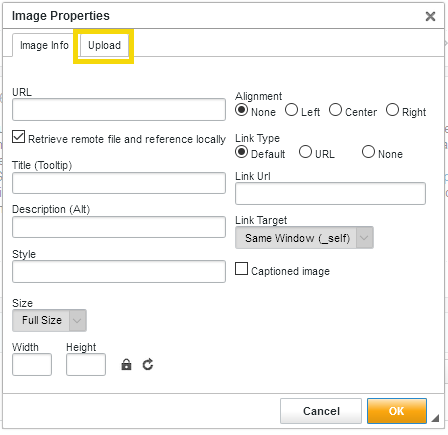Viewport: 448px width, 435px height.
Task: Open the Link Target dropdown
Action: click(x=304, y=238)
